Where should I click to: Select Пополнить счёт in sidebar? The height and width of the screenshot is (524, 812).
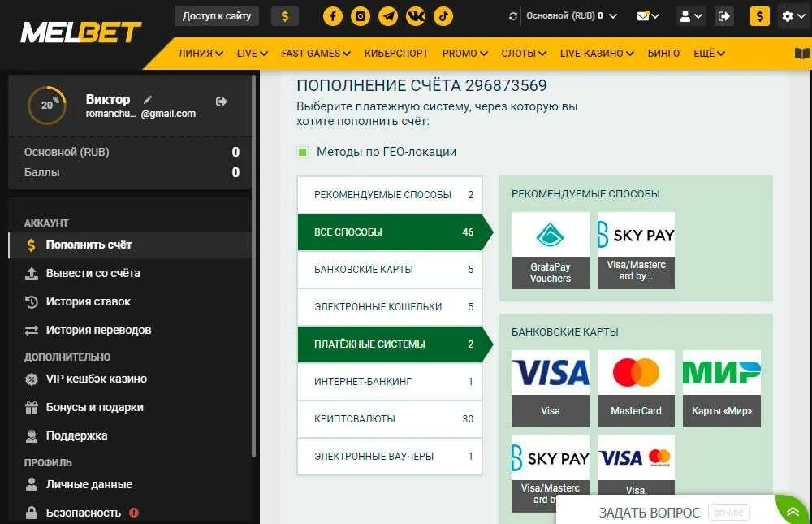coord(129,245)
